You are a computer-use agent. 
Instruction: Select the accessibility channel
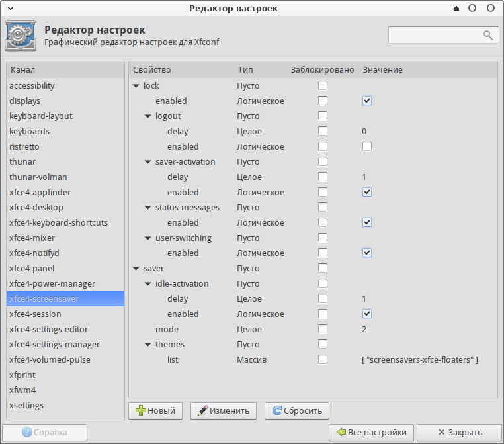65,86
